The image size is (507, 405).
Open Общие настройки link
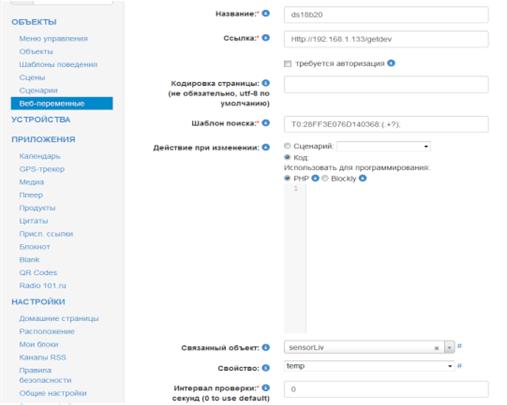pos(53,393)
